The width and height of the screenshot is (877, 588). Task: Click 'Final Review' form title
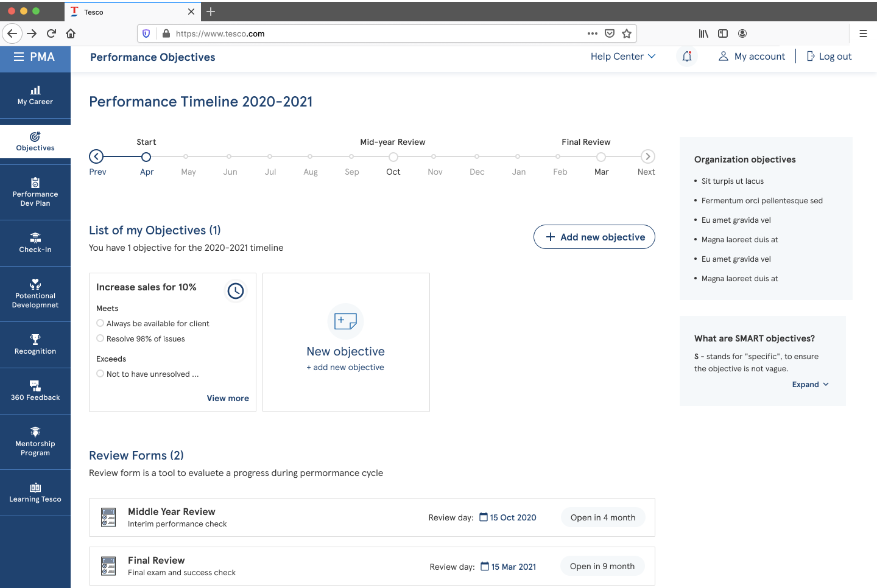[157, 561]
